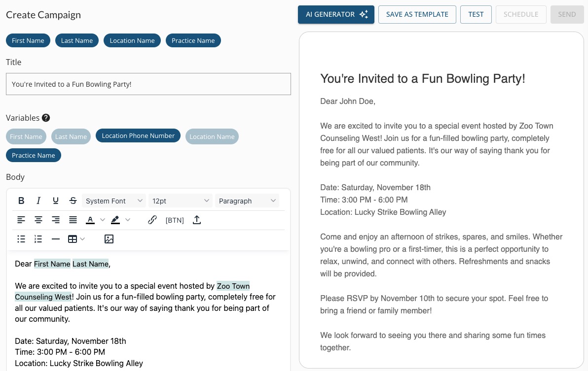Open the table insert menu
Viewport: 588px width, 371px height.
point(76,239)
